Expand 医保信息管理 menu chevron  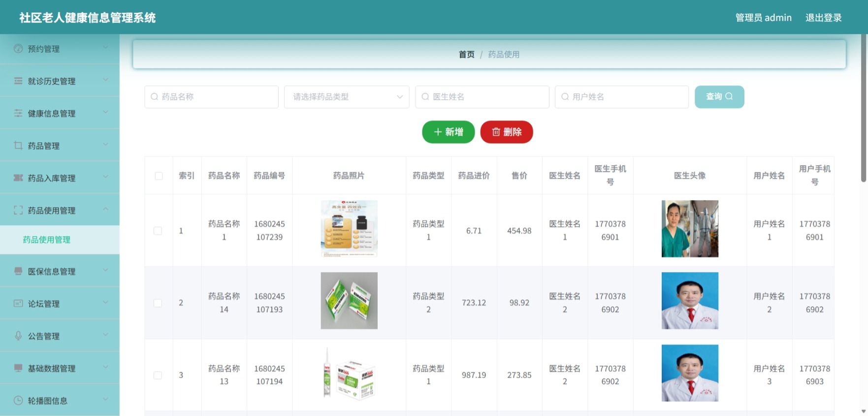coord(105,270)
